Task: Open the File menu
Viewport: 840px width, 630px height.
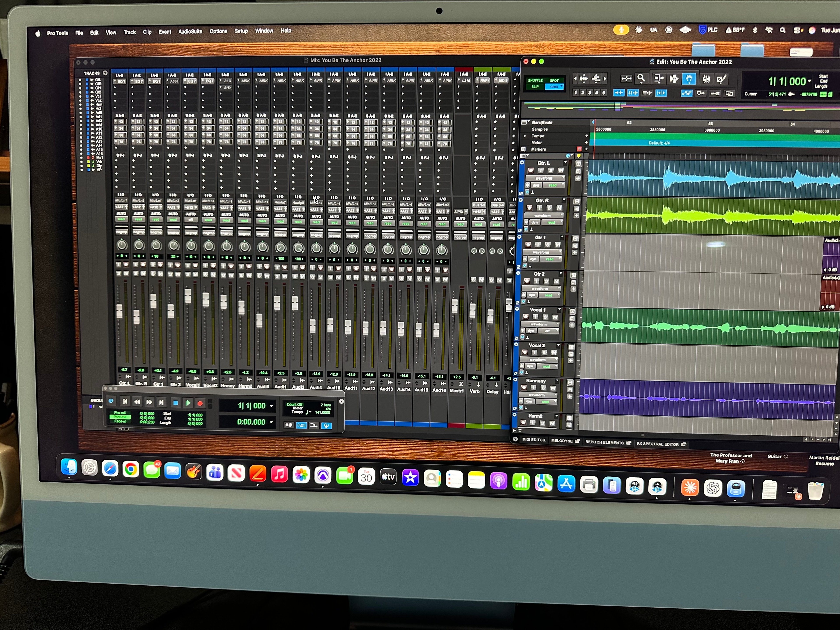Action: pyautogui.click(x=79, y=33)
